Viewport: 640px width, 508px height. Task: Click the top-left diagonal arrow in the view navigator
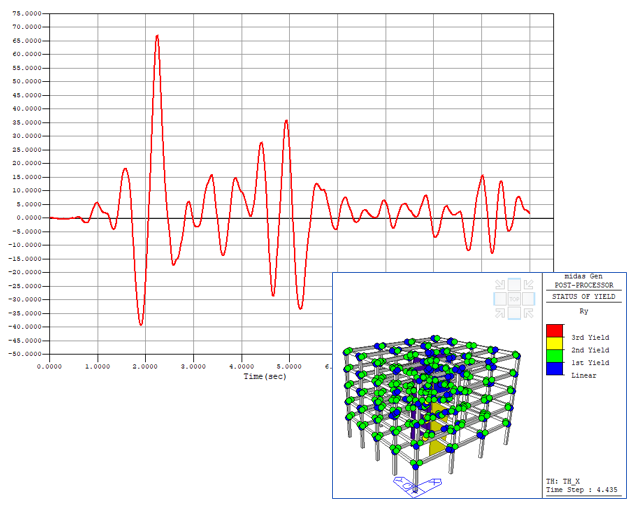point(501,285)
